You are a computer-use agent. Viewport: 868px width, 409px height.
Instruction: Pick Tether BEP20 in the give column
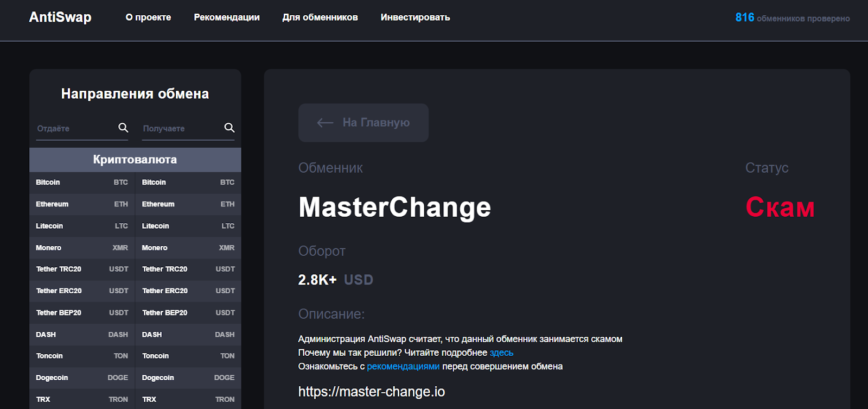coord(82,313)
